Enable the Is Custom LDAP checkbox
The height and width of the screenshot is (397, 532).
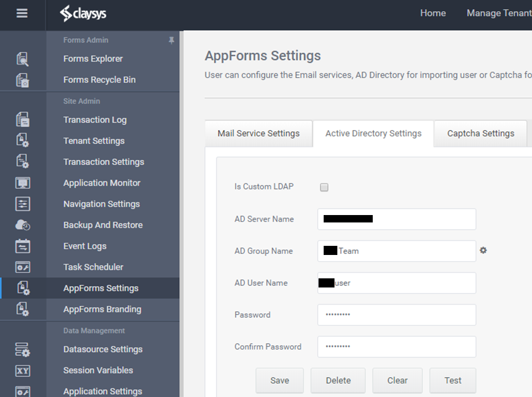324,187
